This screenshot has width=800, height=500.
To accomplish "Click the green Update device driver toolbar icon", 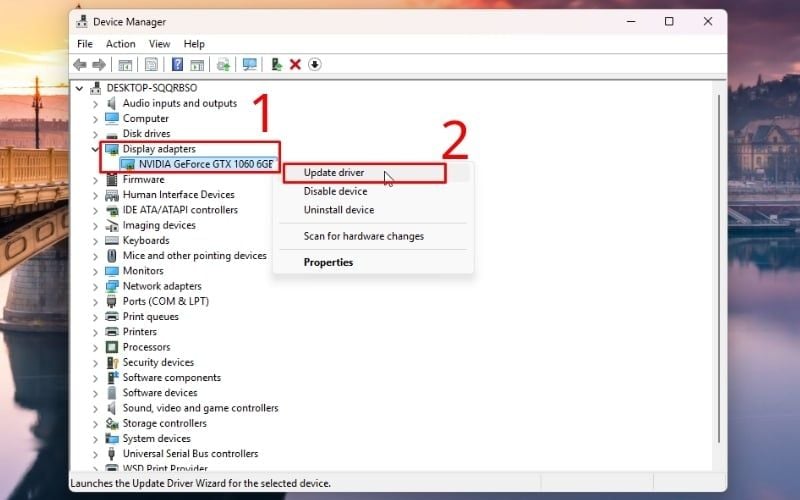I will (x=276, y=65).
